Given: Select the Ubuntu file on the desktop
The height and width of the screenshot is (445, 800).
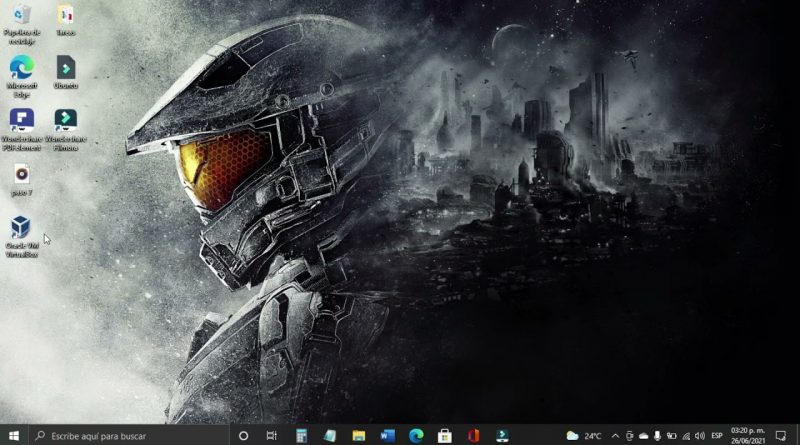Looking at the screenshot, I should coord(66,72).
